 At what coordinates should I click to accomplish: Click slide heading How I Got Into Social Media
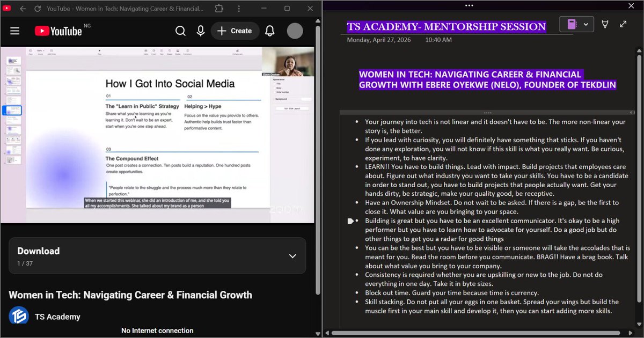pyautogui.click(x=170, y=84)
